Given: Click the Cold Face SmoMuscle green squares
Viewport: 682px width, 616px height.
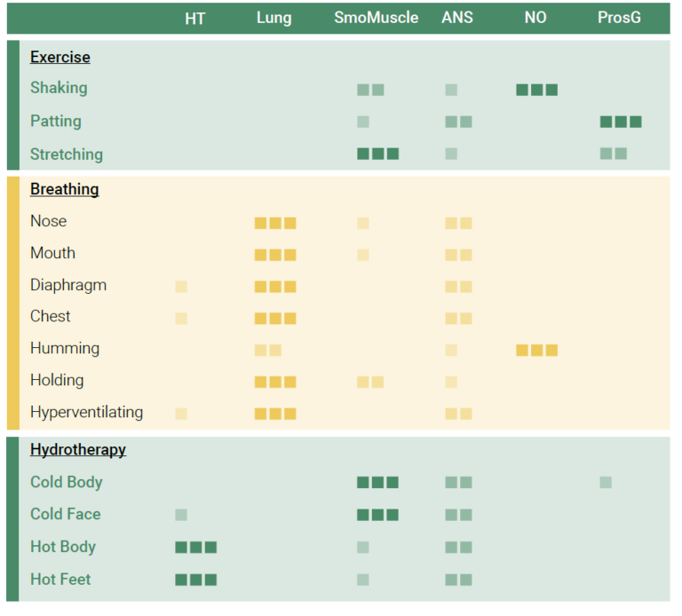Looking at the screenshot, I should [377, 515].
